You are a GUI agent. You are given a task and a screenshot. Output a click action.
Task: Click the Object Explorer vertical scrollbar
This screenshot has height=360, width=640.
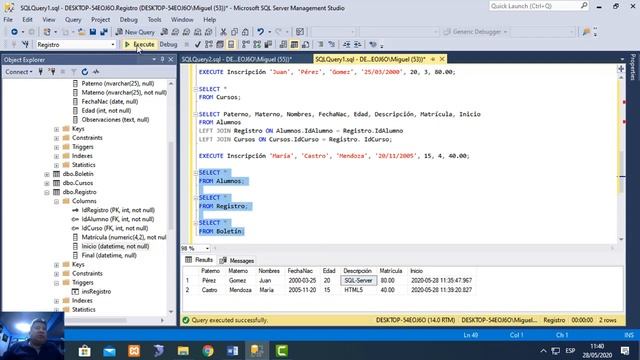pyautogui.click(x=171, y=197)
